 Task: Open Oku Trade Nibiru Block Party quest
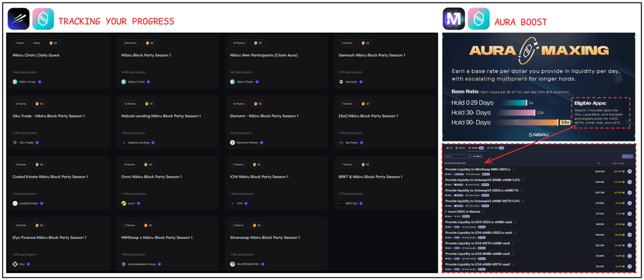[58, 122]
